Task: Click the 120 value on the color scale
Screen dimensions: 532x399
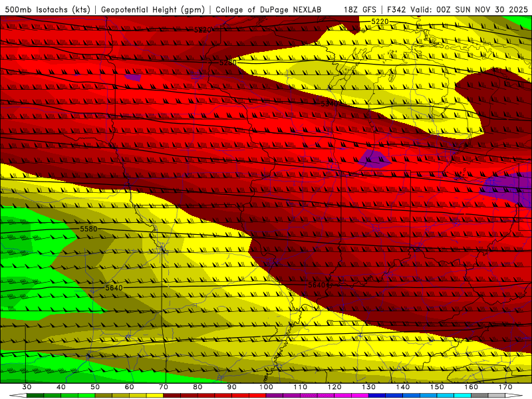Action: 334,387
